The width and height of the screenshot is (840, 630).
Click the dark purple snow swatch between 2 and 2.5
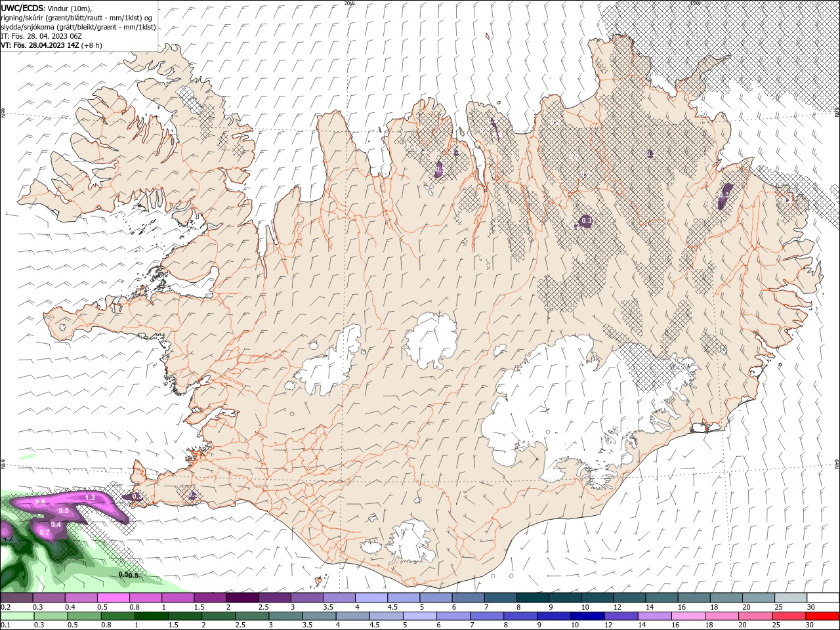[x=242, y=598]
